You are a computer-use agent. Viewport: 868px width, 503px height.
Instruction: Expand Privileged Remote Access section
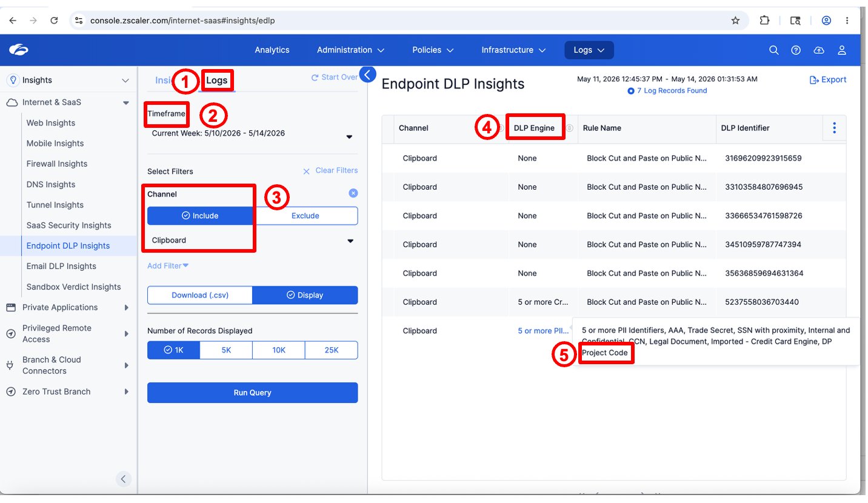[126, 333]
